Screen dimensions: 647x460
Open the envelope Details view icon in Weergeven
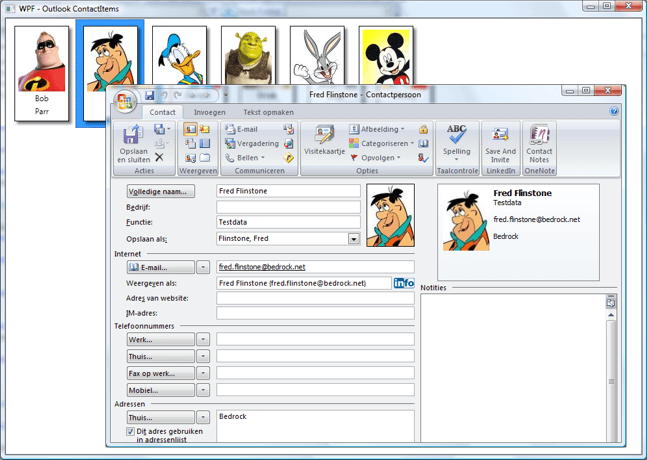tap(205, 130)
